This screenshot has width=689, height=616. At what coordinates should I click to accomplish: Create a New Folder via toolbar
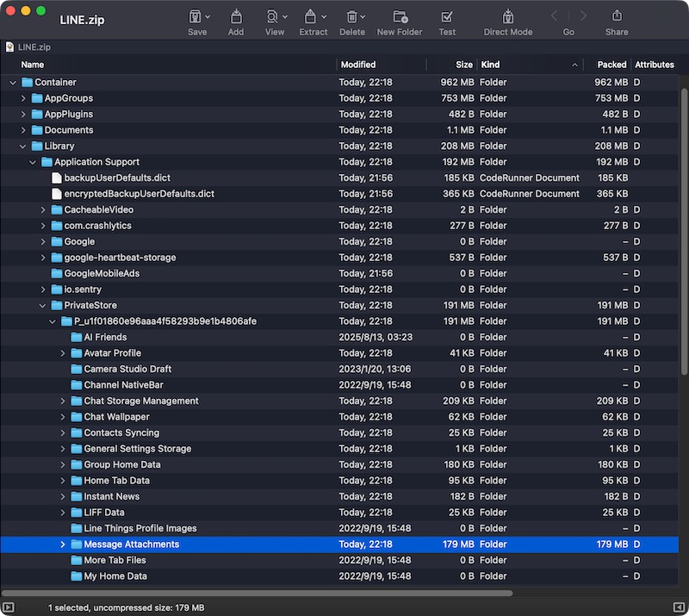click(400, 16)
